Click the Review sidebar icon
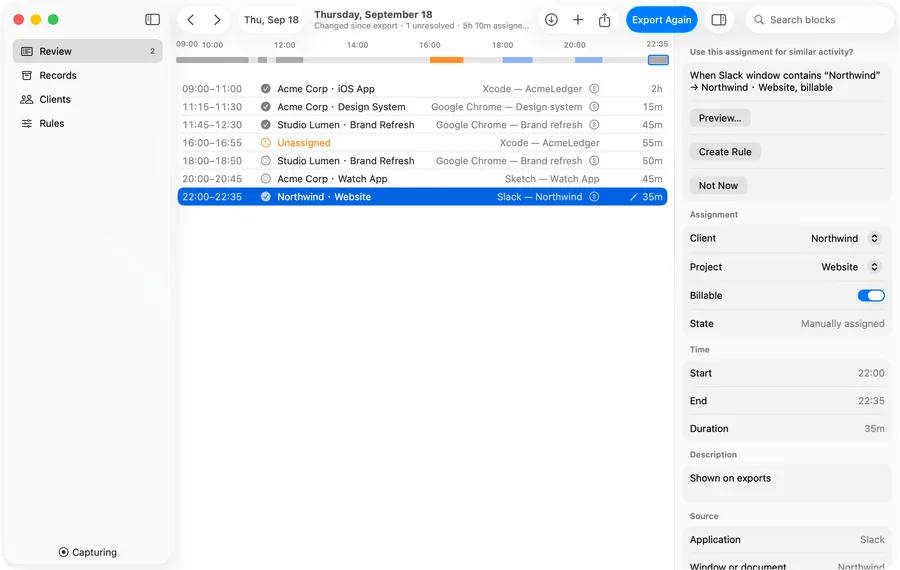This screenshot has height=570, width=900. pyautogui.click(x=26, y=51)
